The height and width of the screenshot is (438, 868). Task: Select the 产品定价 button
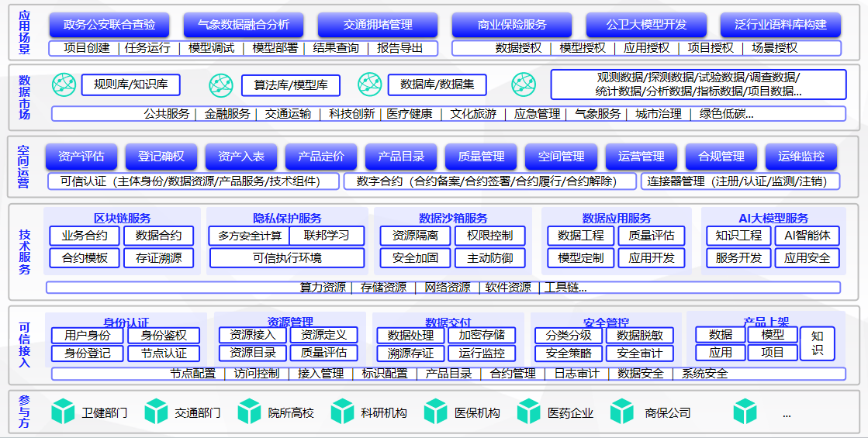(321, 157)
